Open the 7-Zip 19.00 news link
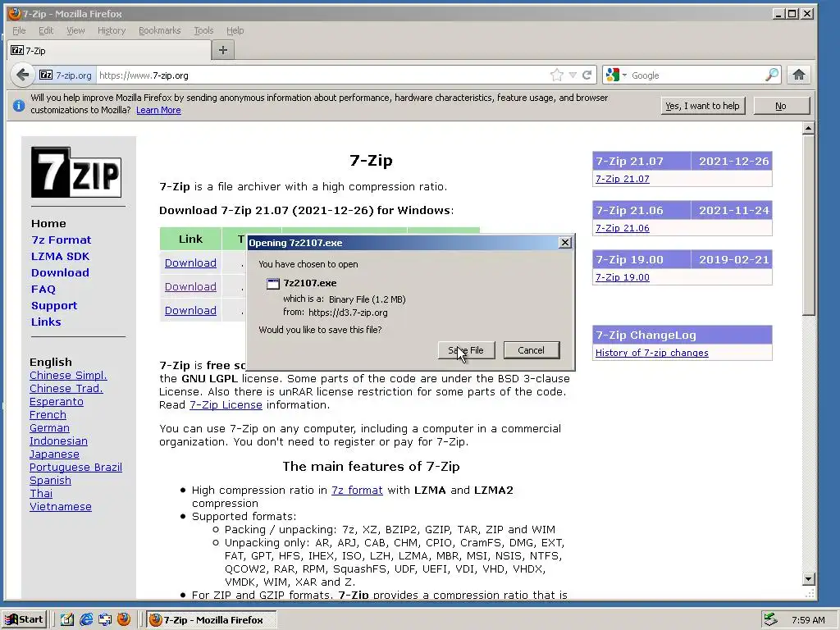Screen dimensions: 840x630 point(622,277)
